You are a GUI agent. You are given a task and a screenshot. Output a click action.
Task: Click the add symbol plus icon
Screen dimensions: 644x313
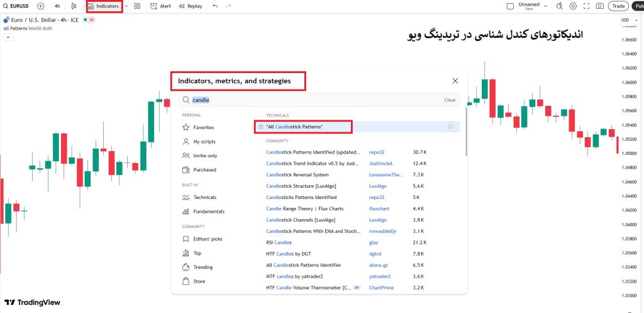(x=40, y=6)
